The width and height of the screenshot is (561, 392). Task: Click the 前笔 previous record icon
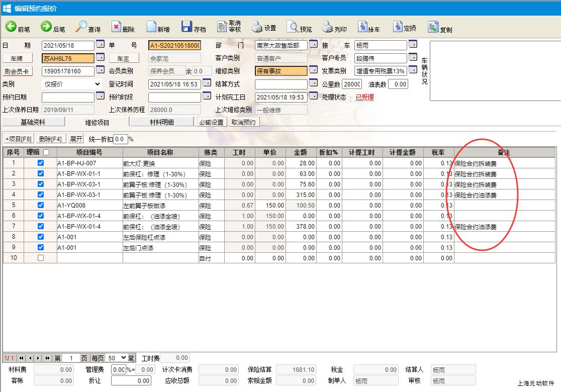[x=11, y=27]
